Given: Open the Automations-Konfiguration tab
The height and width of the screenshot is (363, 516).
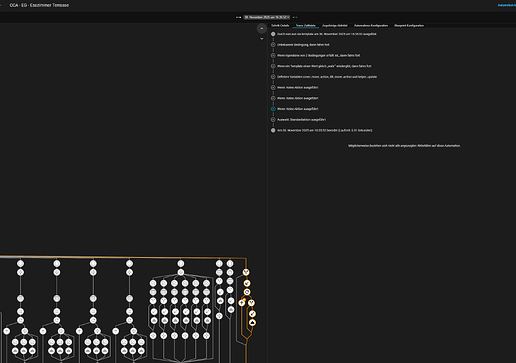Looking at the screenshot, I should tap(371, 25).
